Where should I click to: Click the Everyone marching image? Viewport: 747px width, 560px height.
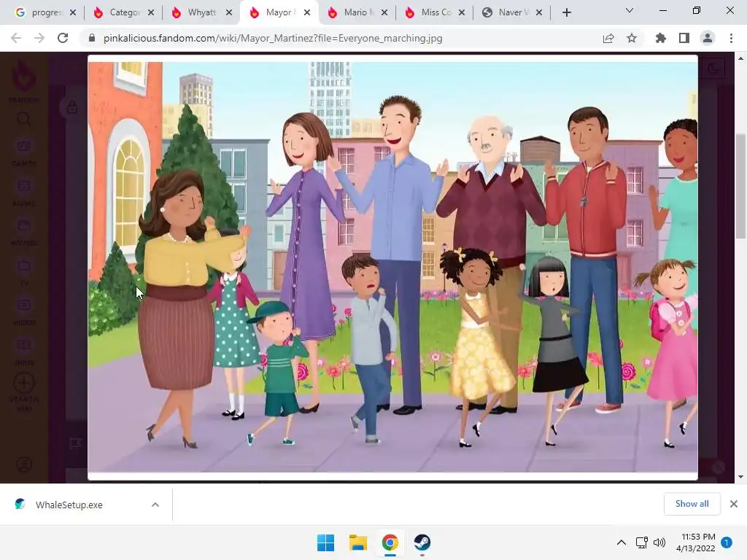[x=392, y=267]
